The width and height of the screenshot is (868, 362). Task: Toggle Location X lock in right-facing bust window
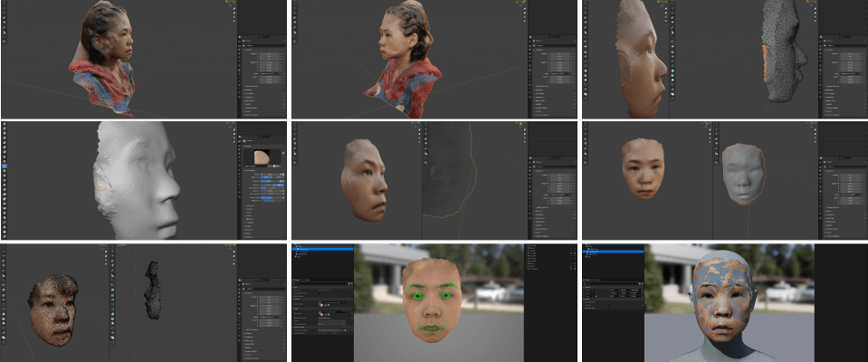(281, 53)
